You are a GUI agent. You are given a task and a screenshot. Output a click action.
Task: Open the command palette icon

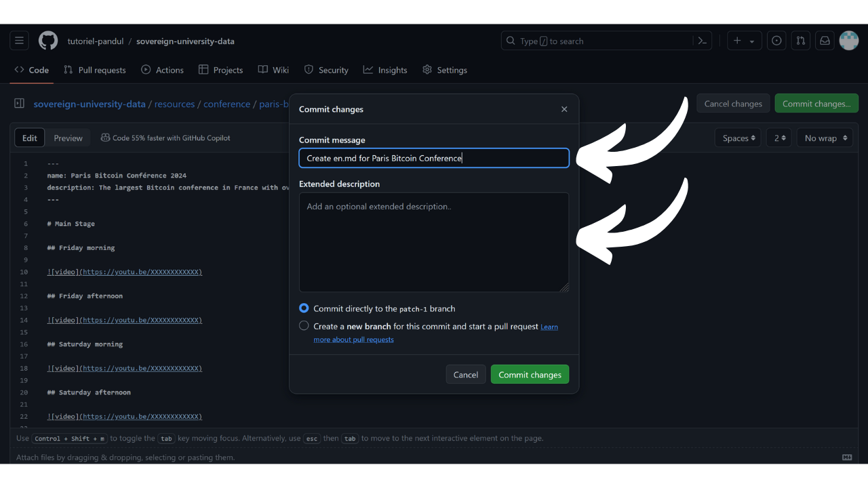[703, 41]
